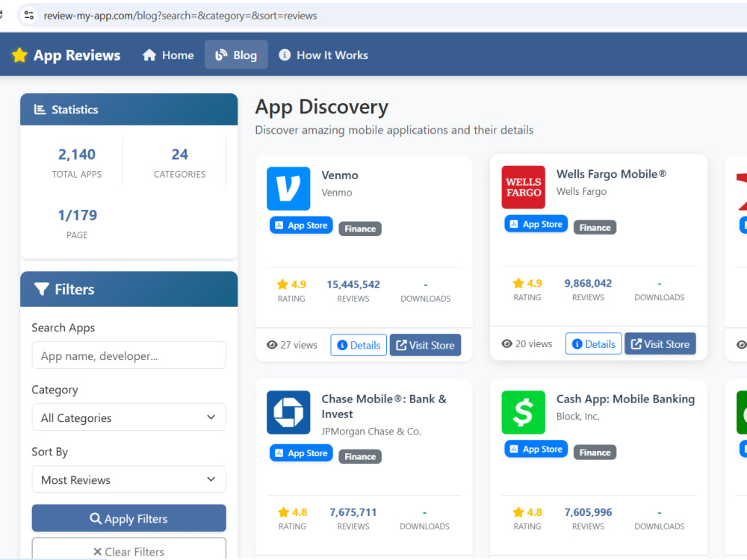Click the Wells Fargo Mobile title
The height and width of the screenshot is (560, 747).
pyautogui.click(x=611, y=174)
